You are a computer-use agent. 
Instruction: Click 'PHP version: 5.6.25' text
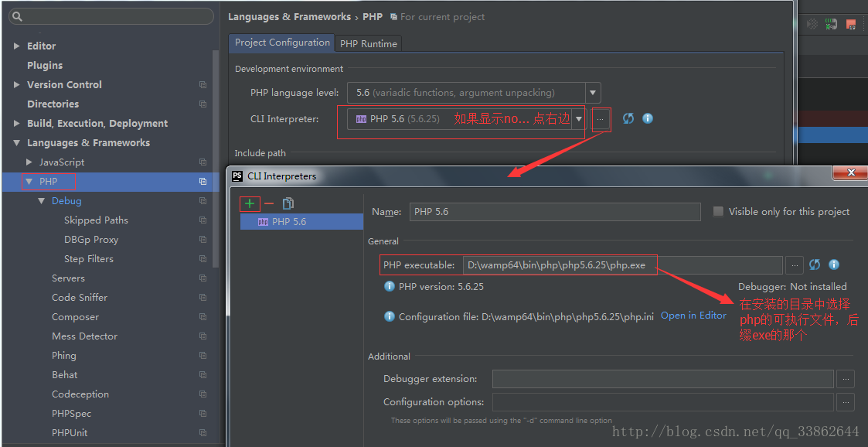(x=441, y=286)
